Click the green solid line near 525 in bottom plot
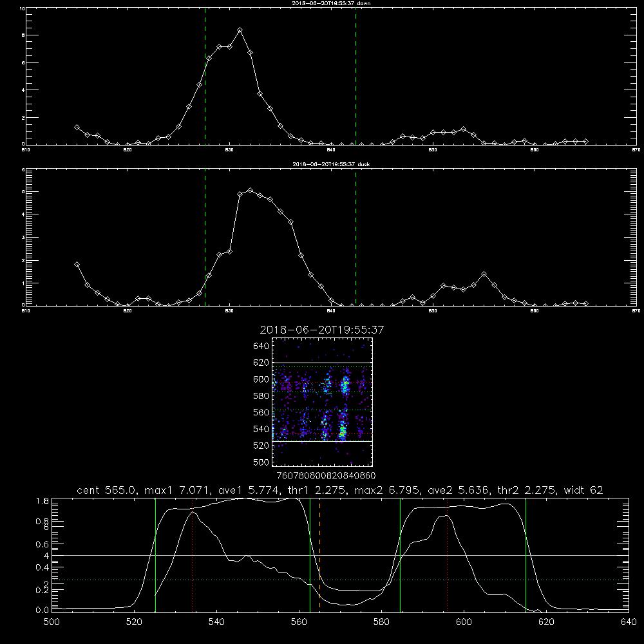Viewport: 644px width, 644px height. coord(155,554)
